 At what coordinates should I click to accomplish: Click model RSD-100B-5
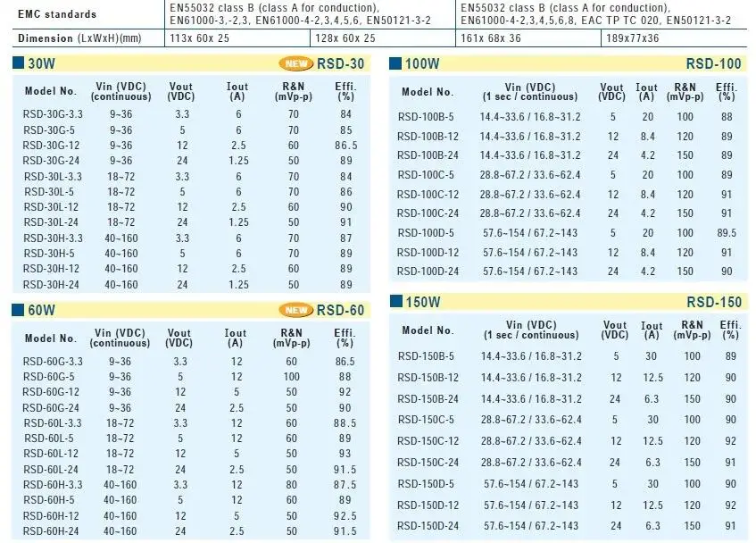tap(426, 117)
